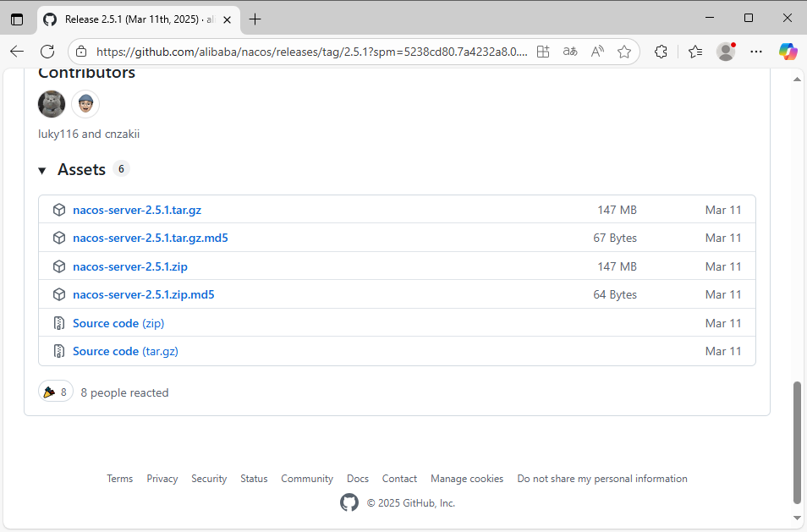Download nacos-server-2.5.1.zip file
The image size is (807, 532).
coord(130,266)
